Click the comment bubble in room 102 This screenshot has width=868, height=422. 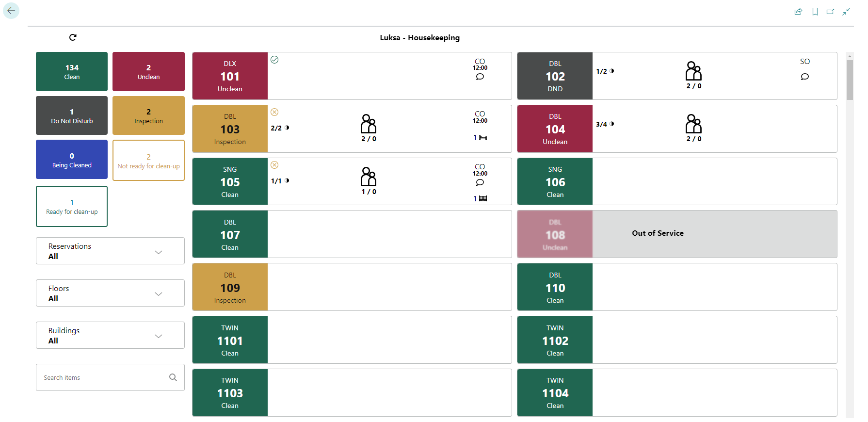805,77
